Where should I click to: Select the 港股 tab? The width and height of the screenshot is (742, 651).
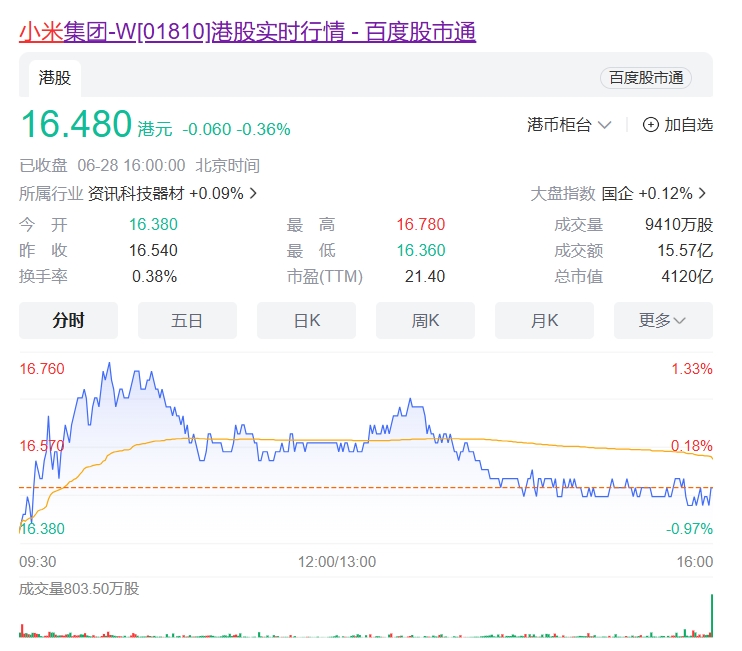pyautogui.click(x=55, y=78)
